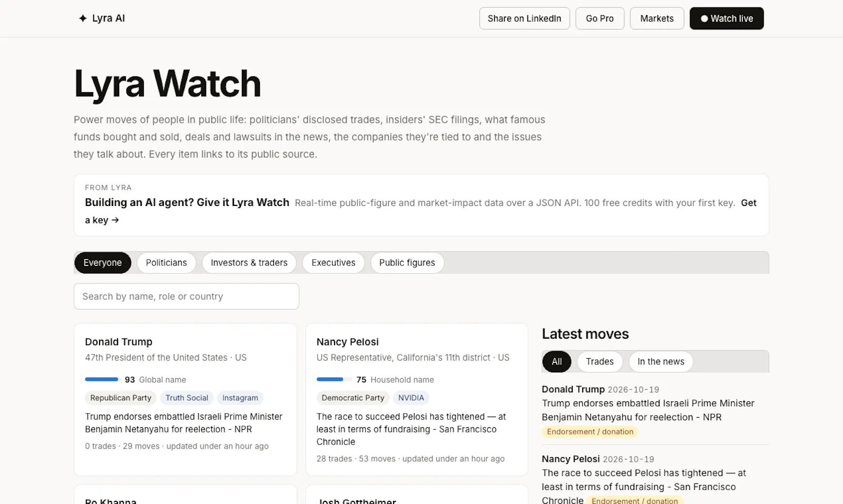
Task: Click Pelosi's 75 Household name score bar
Action: [334, 379]
